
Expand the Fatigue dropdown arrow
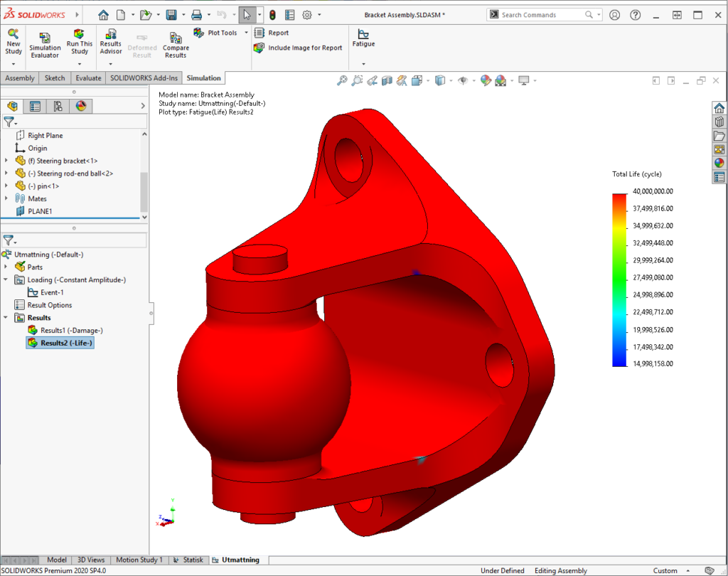click(363, 64)
